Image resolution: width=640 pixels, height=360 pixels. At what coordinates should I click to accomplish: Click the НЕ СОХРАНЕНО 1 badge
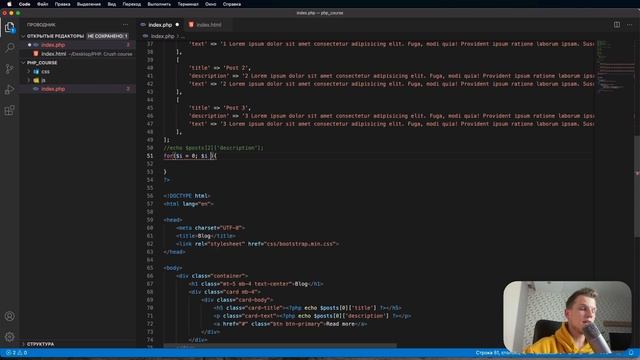pyautogui.click(x=107, y=36)
